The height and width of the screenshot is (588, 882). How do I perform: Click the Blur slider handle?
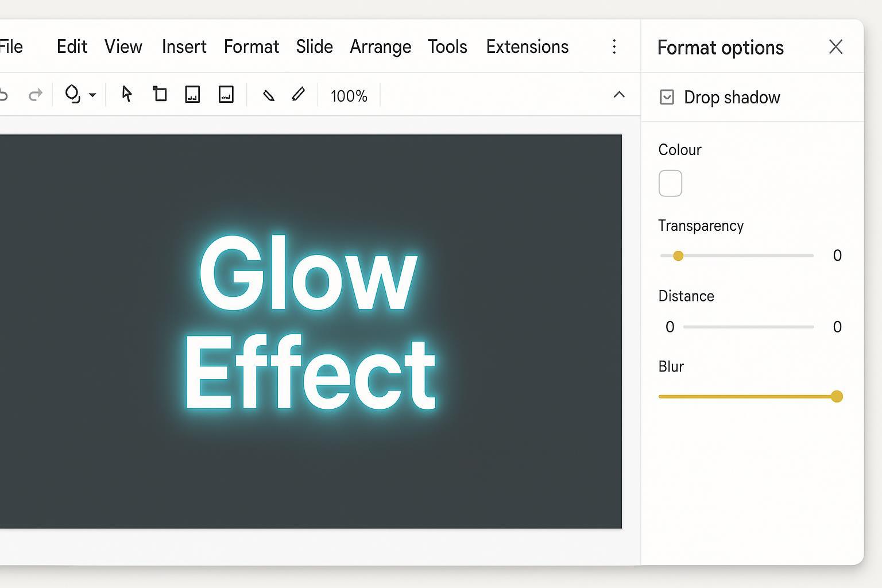pos(837,396)
